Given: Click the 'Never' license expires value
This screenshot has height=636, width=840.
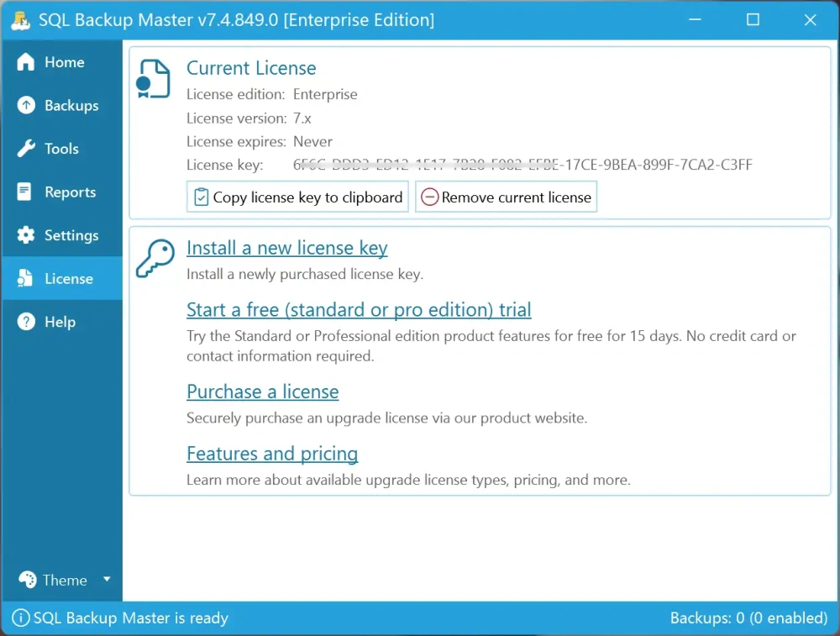Looking at the screenshot, I should [x=312, y=141].
